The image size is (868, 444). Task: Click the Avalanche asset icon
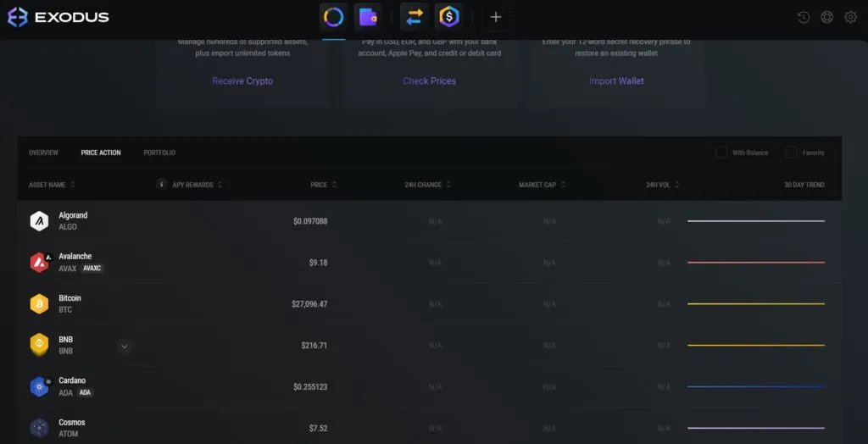39,263
